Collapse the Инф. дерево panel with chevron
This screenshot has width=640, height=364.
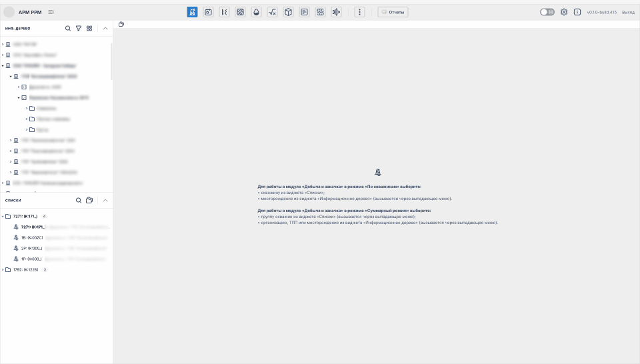(x=105, y=29)
